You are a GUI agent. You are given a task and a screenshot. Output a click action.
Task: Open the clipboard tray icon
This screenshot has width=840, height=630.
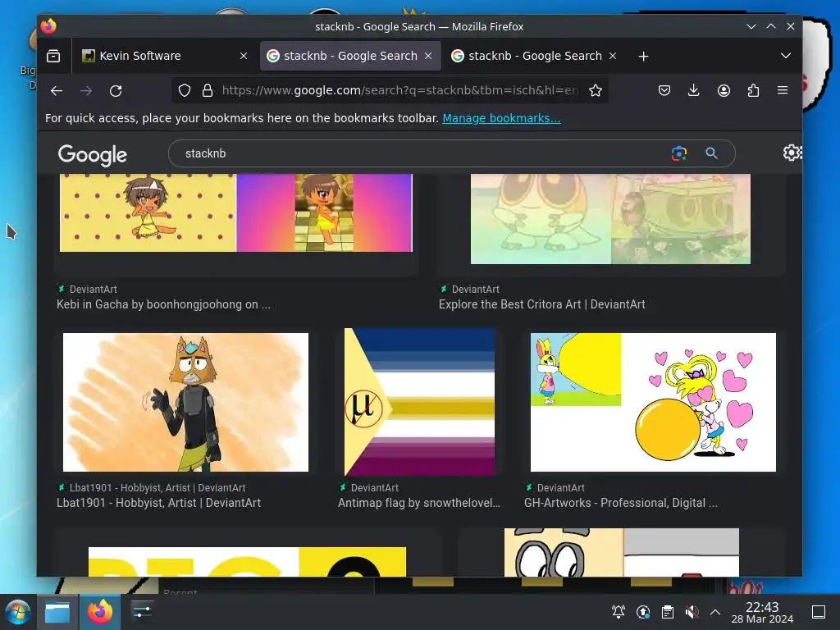668,612
